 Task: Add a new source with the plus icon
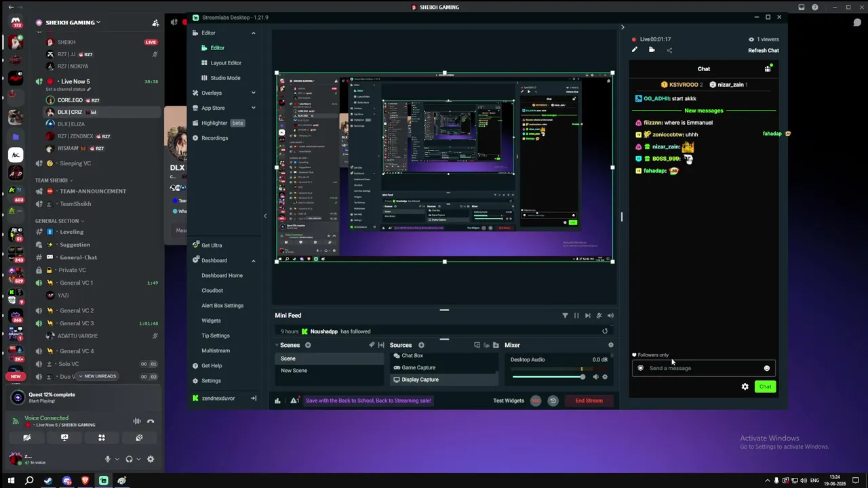coord(421,345)
